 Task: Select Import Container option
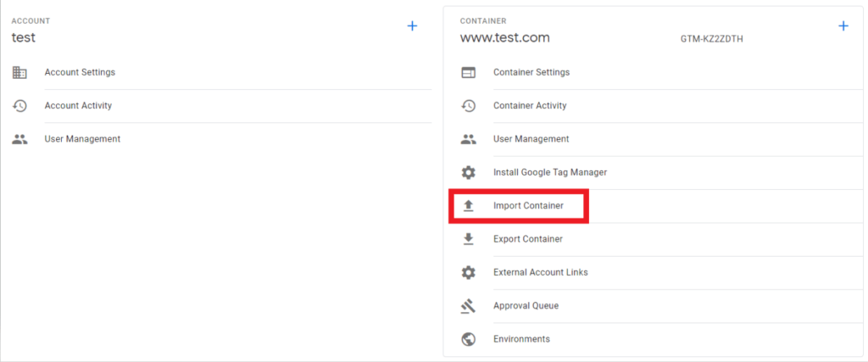tap(528, 206)
